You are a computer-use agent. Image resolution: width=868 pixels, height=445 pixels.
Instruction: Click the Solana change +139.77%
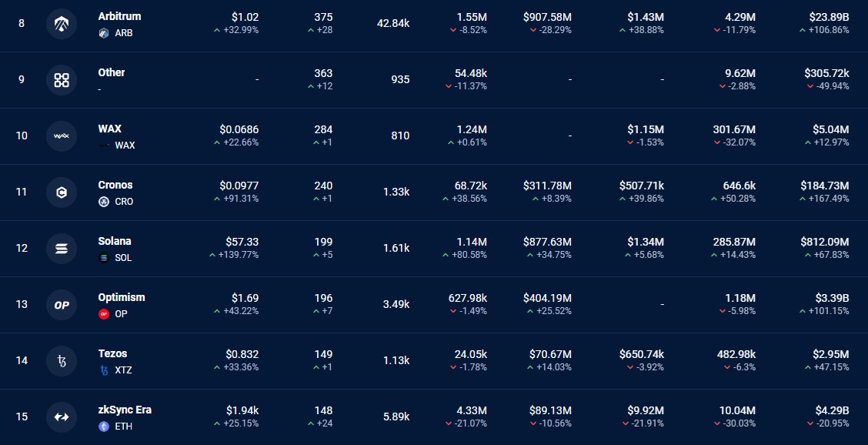pyautogui.click(x=239, y=255)
